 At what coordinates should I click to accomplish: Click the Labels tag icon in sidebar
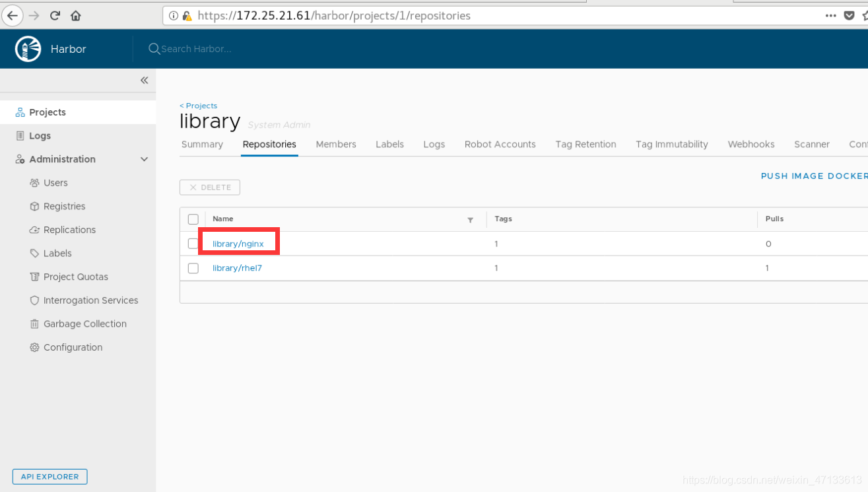click(34, 253)
